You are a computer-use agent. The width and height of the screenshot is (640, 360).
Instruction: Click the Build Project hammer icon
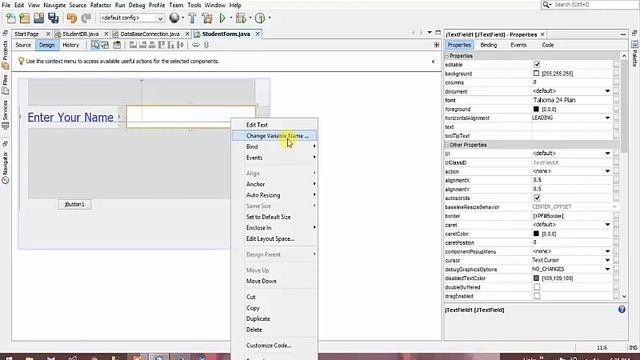[192, 18]
